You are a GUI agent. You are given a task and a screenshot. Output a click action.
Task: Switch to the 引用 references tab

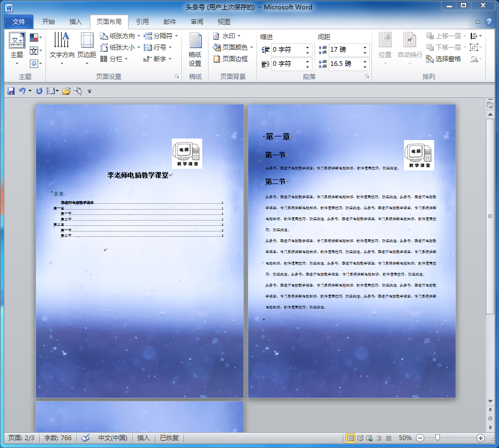(142, 22)
